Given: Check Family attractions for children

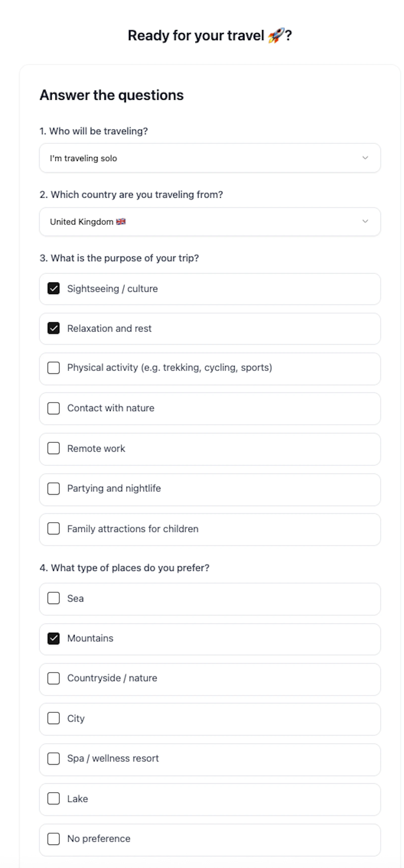Looking at the screenshot, I should (x=54, y=529).
